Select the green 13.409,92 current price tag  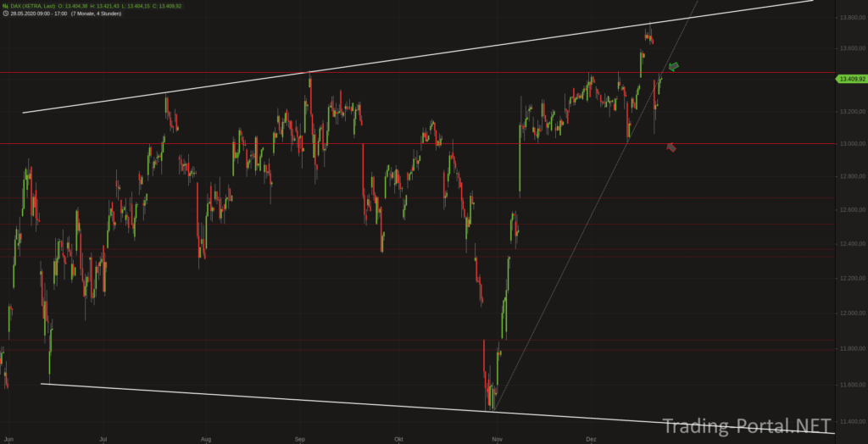click(x=851, y=79)
